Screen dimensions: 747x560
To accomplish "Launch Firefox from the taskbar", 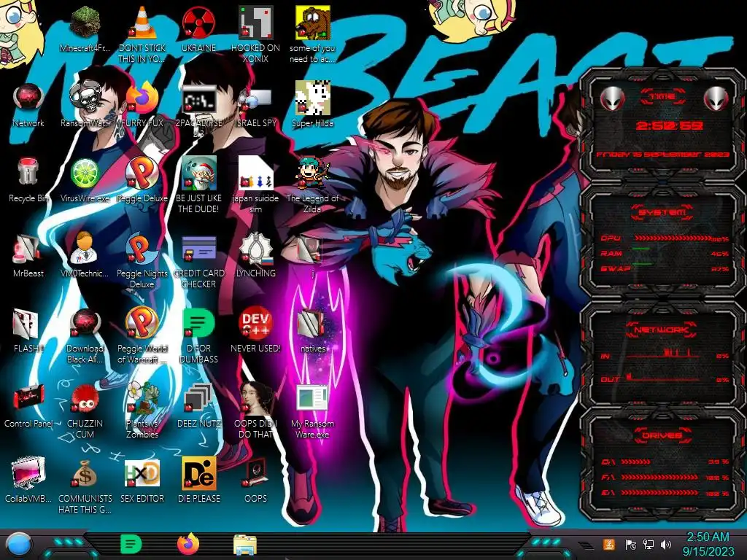I will pyautogui.click(x=188, y=544).
